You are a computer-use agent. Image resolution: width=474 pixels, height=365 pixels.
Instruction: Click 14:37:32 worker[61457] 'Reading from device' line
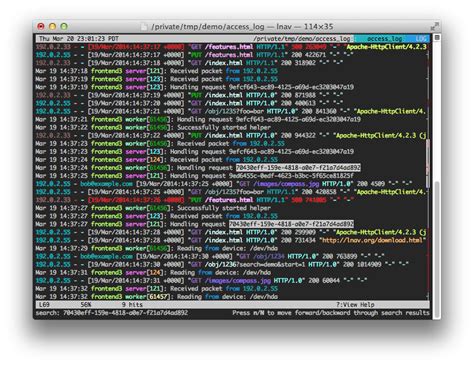point(156,296)
